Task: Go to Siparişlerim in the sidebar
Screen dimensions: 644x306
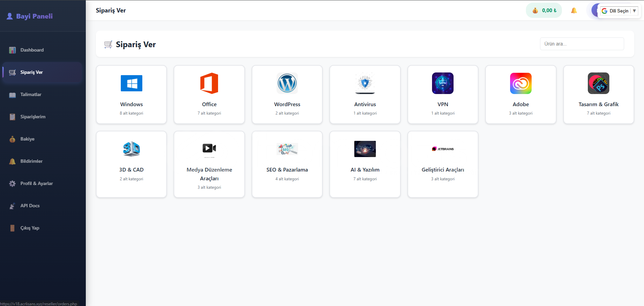Action: (42, 117)
